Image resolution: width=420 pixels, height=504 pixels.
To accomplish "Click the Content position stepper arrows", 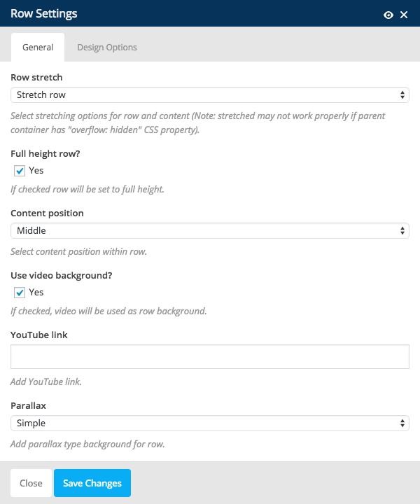I will point(402,230).
